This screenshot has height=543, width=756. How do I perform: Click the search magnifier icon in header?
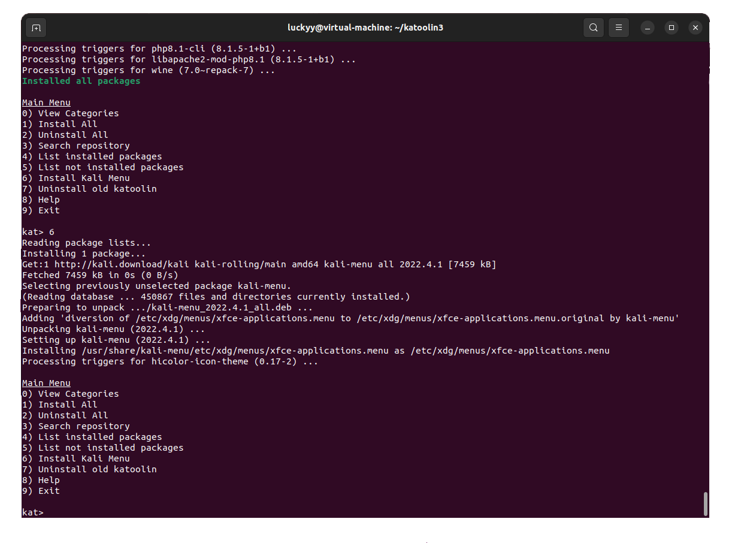point(593,28)
